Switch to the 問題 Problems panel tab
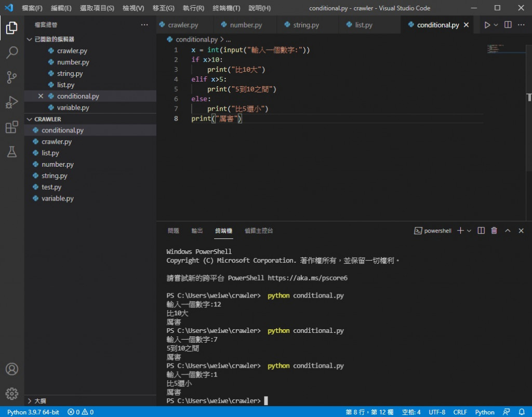Screen dimensions: 532x417 (174, 231)
